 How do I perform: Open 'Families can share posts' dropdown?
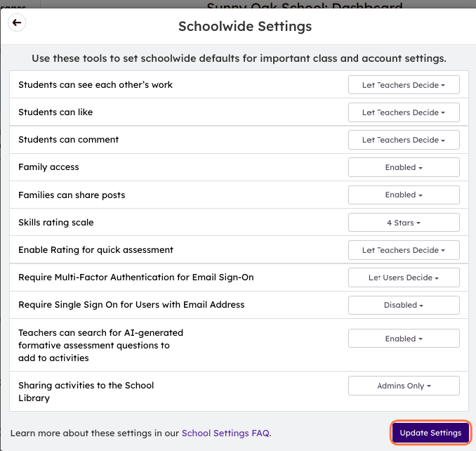coord(404,195)
